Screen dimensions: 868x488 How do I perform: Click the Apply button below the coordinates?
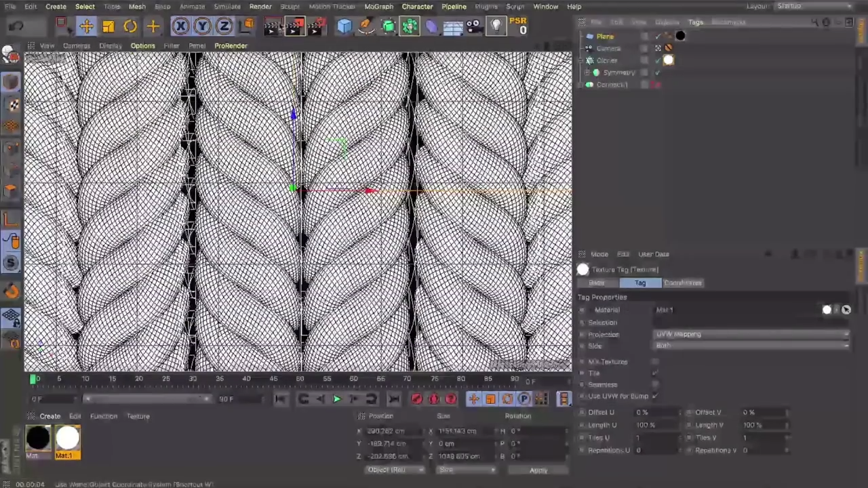pyautogui.click(x=538, y=470)
